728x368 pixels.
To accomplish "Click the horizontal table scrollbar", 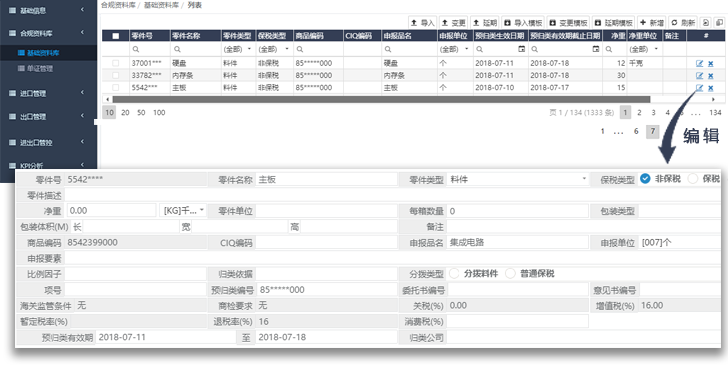I will [x=381, y=99].
